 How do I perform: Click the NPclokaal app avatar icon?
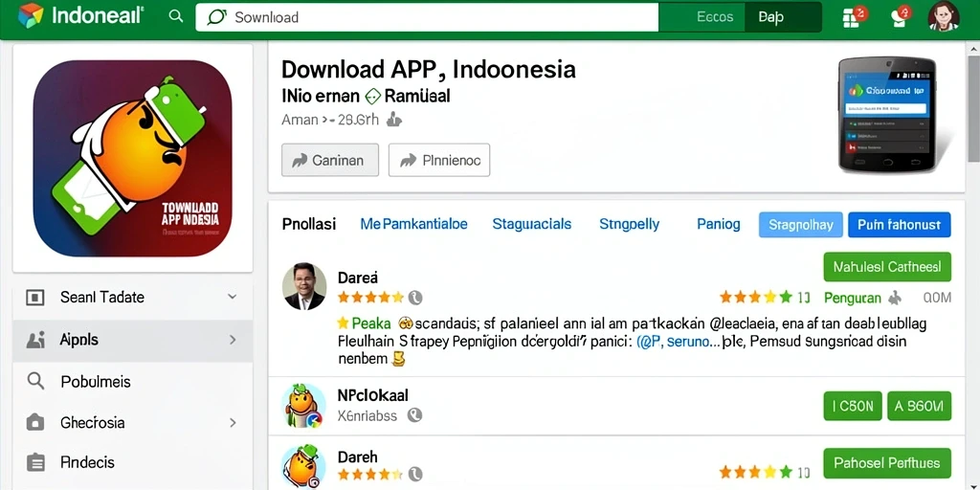coord(303,406)
